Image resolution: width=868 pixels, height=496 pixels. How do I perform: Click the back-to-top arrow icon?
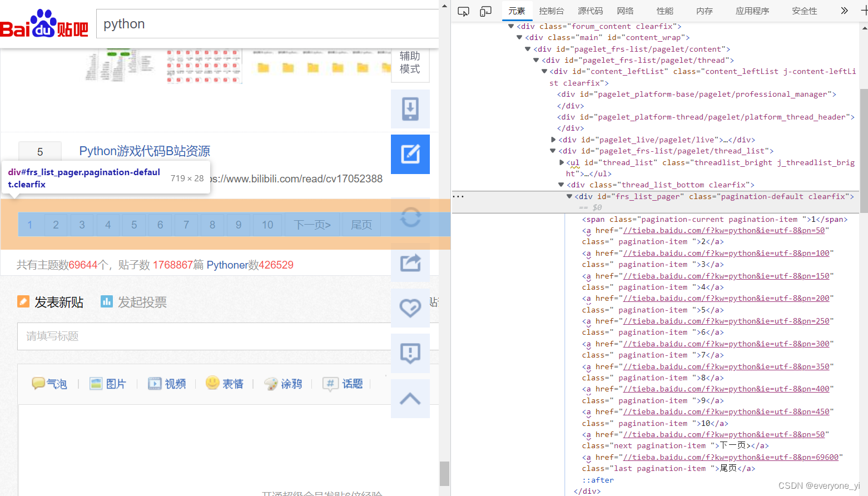pos(410,399)
